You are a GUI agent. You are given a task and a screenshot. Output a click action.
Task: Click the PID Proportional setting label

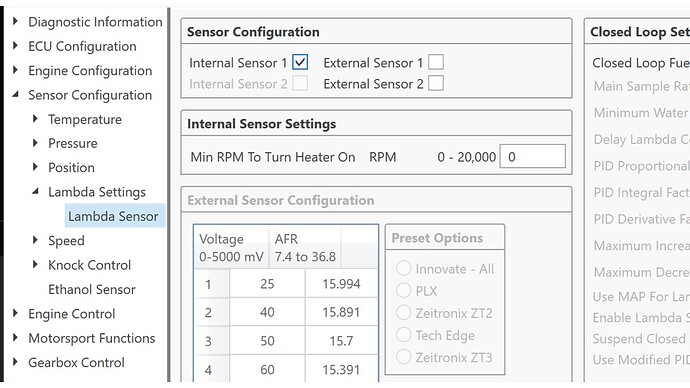642,166
